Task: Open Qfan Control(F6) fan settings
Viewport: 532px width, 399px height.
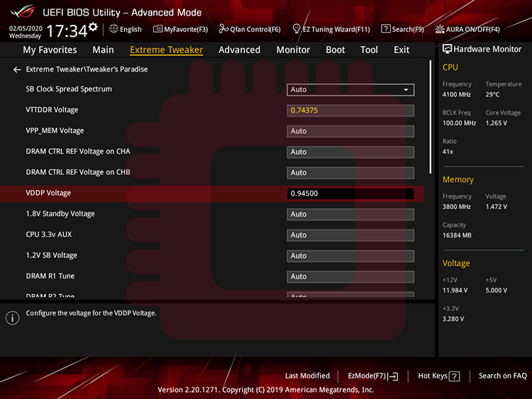Action: coord(250,29)
